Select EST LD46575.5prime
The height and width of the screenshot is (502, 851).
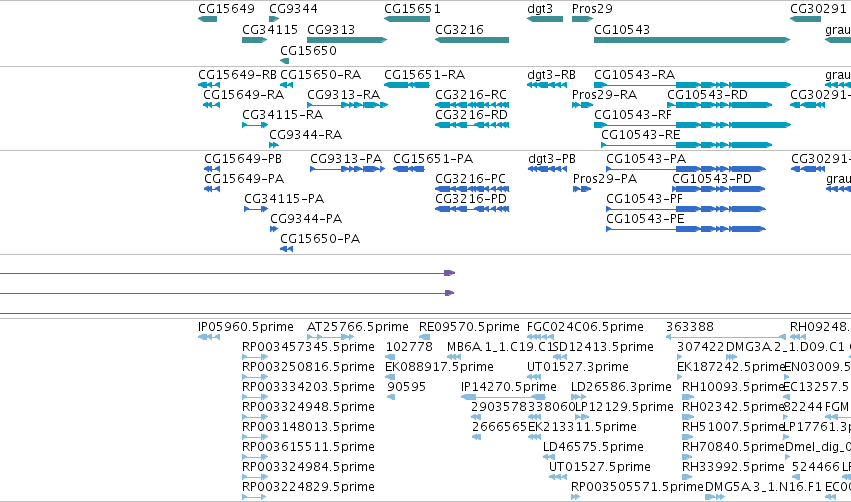pyautogui.click(x=549, y=457)
